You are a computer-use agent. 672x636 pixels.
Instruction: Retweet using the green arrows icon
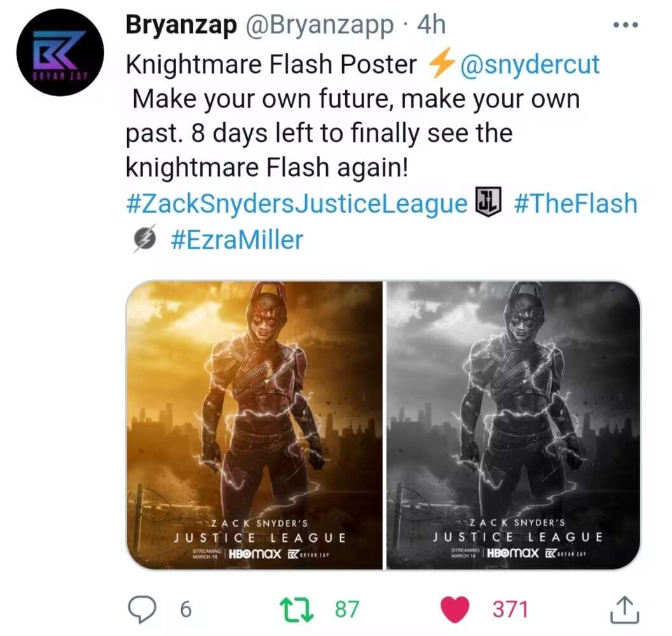(x=296, y=609)
